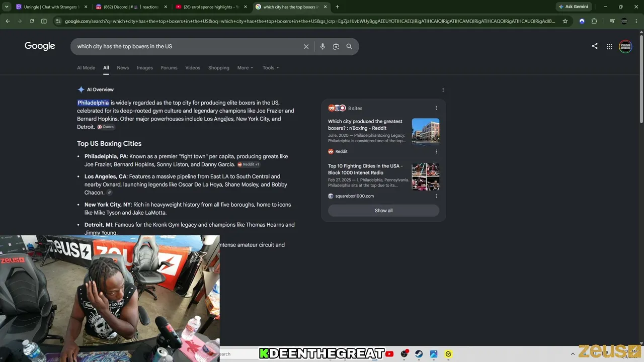Click the All results tab
This screenshot has height=362, width=644.
coord(106,68)
